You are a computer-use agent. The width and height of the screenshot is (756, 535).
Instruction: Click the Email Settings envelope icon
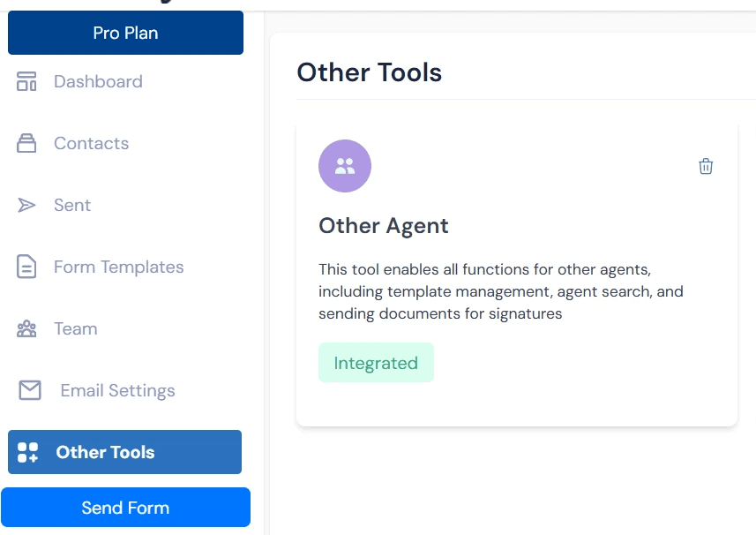click(29, 390)
